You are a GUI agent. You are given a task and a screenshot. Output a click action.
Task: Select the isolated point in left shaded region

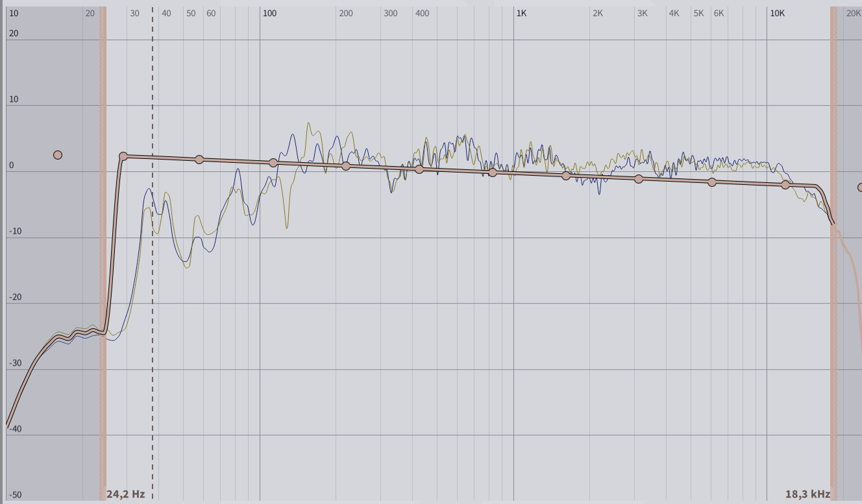[x=58, y=155]
